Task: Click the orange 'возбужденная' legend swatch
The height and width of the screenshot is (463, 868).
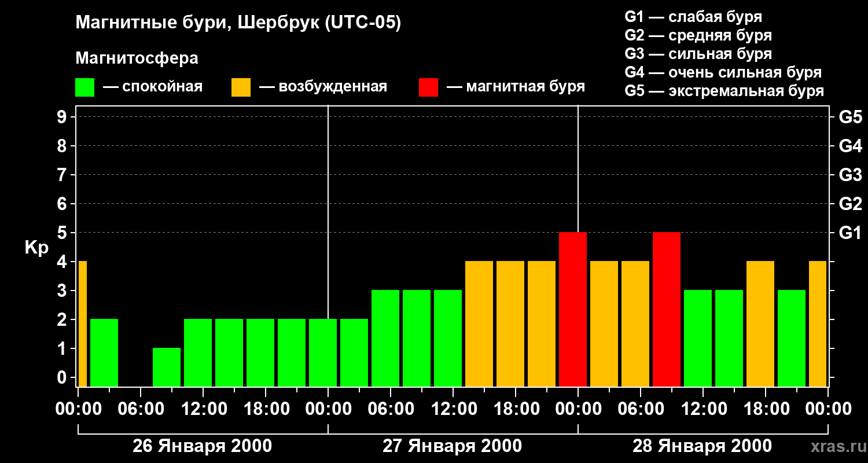Action: coord(241,87)
